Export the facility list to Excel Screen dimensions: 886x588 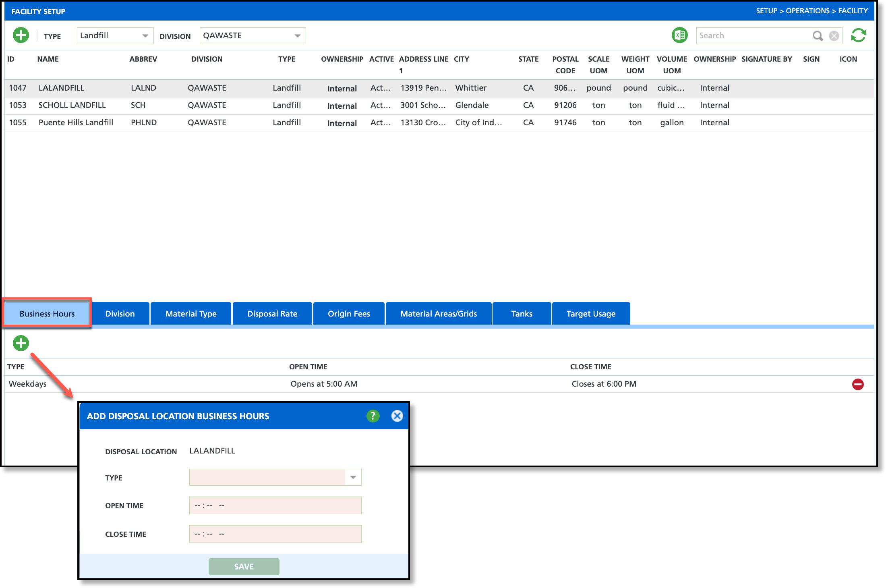point(679,35)
